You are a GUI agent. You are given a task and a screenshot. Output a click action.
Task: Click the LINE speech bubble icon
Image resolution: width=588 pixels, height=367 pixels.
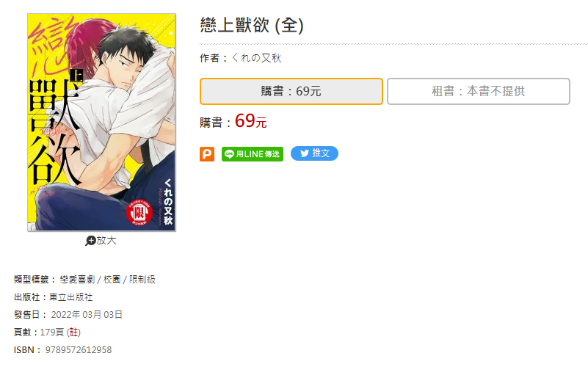pyautogui.click(x=229, y=154)
